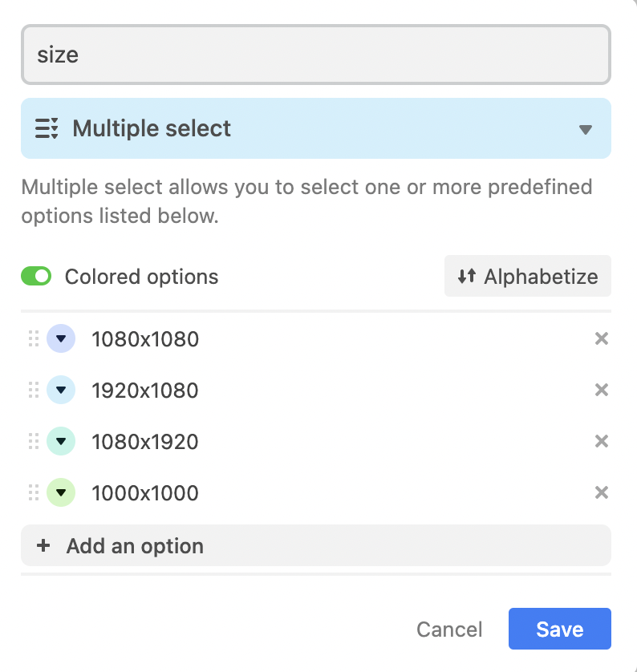Remove the 1080x1920 option

pos(602,441)
